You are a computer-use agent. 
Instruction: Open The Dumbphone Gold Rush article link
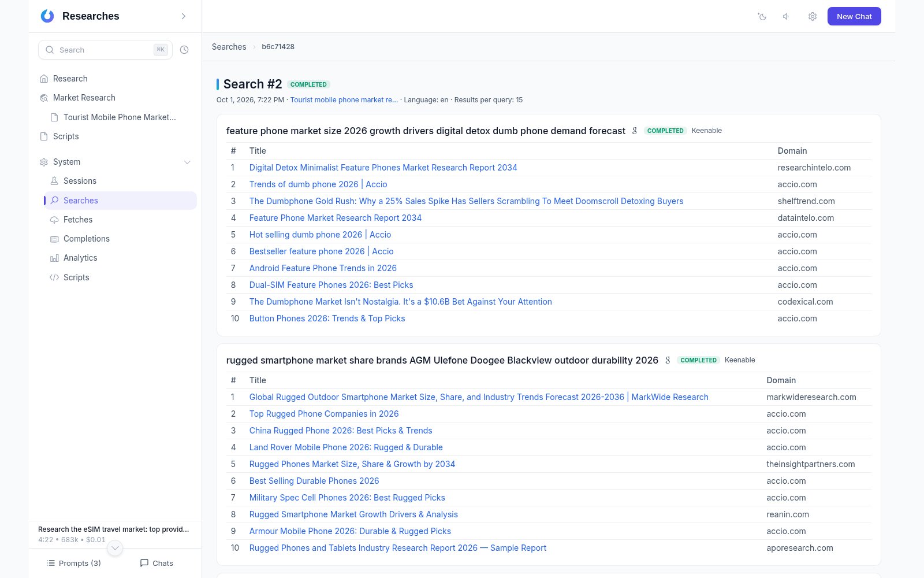[x=466, y=201]
